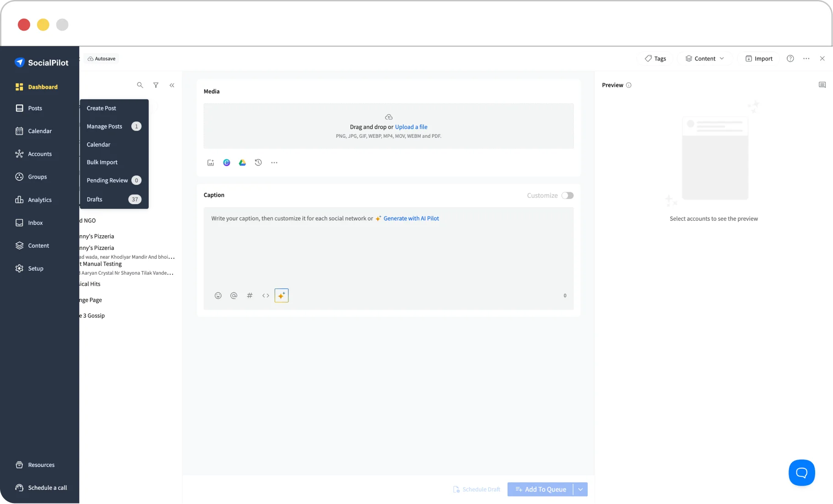Viewport: 833px width, 504px height.
Task: Open the Analytics section in the sidebar
Action: (38, 200)
